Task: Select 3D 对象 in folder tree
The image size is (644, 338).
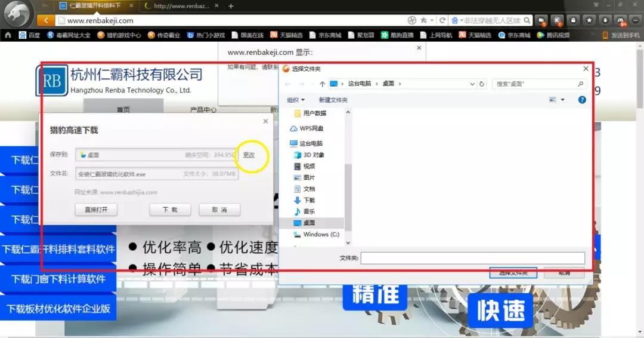Action: click(x=309, y=155)
